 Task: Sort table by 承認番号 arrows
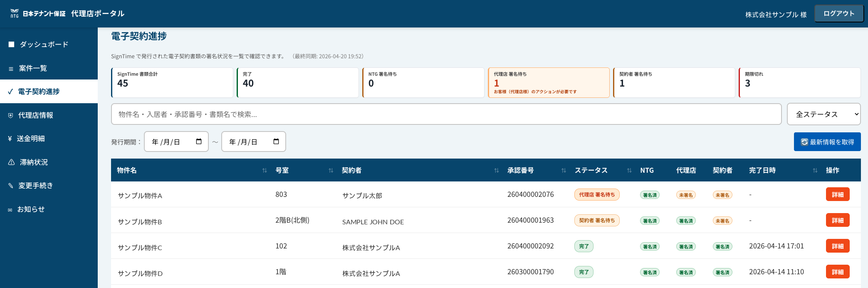(564, 170)
